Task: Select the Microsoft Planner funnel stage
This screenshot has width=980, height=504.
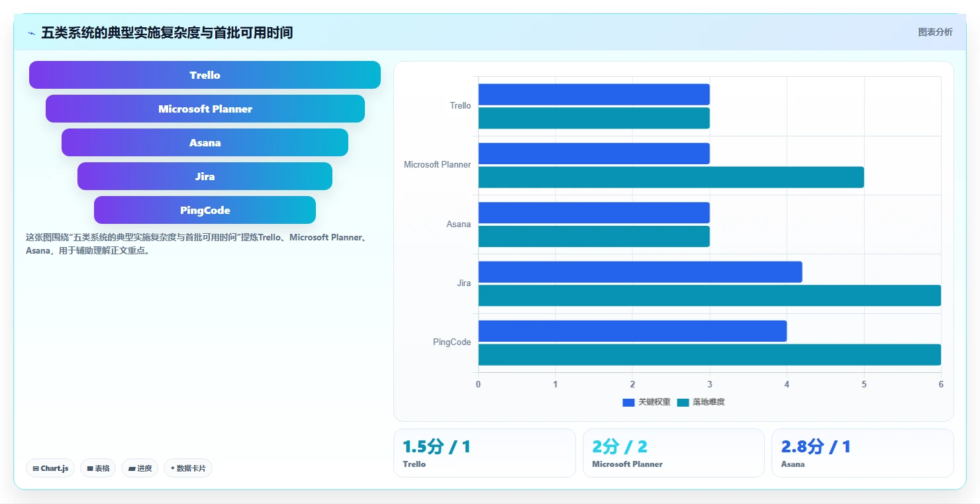Action: point(205,109)
